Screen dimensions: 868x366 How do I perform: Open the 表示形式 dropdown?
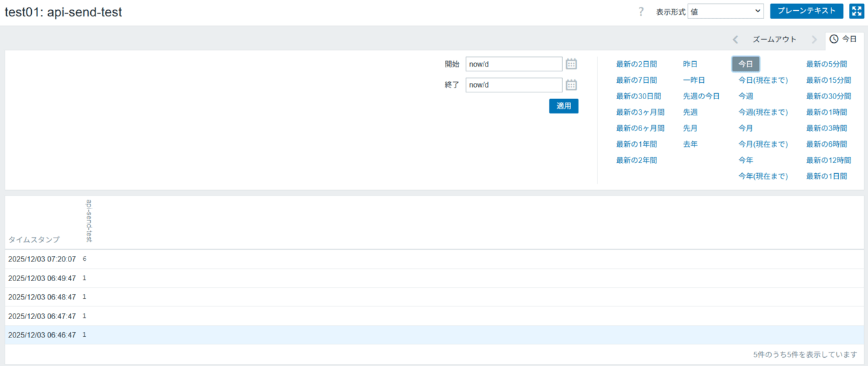coord(726,12)
